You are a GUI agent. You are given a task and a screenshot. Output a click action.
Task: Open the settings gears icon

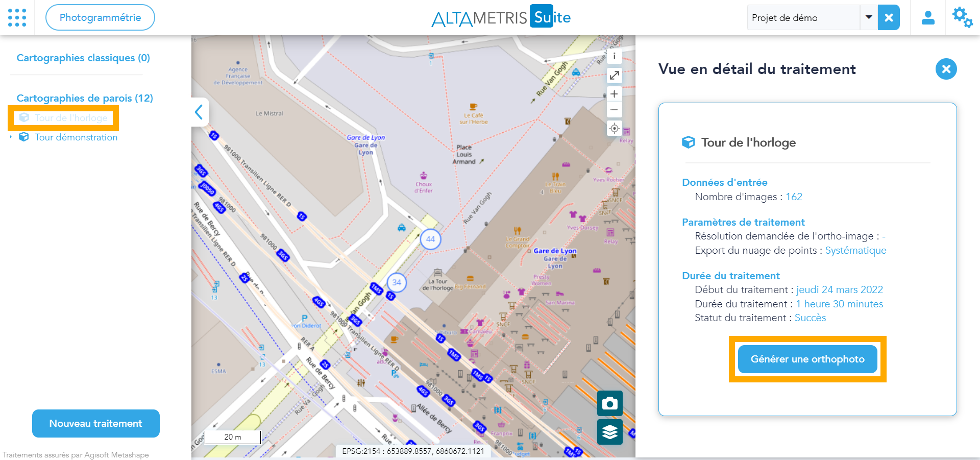962,17
